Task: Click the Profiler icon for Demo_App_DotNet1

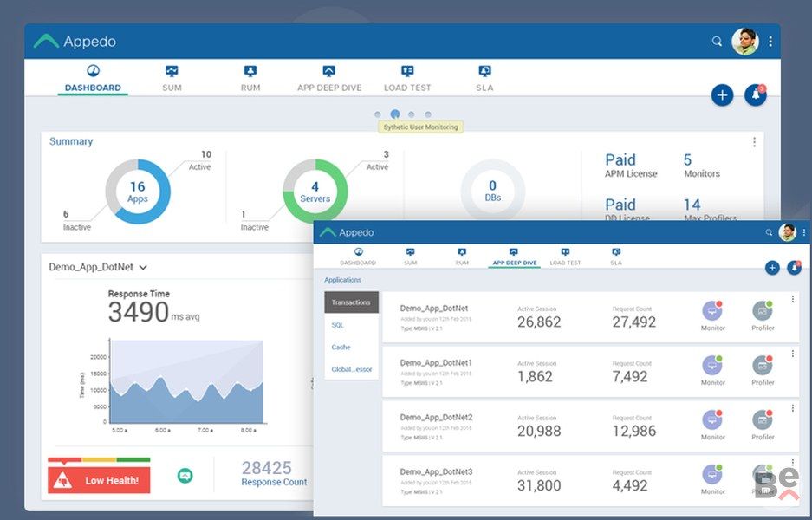Action: point(763,365)
